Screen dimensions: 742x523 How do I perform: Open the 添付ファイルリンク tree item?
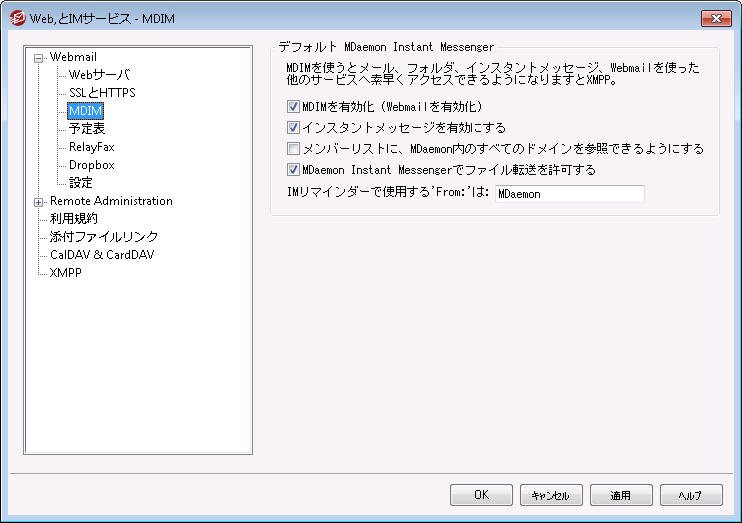tap(104, 237)
